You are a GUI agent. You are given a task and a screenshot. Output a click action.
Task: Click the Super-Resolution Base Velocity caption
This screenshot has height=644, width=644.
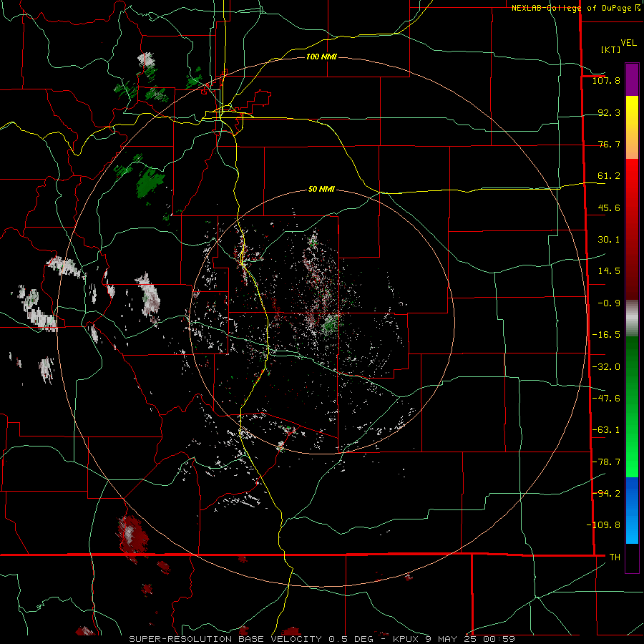click(322, 639)
